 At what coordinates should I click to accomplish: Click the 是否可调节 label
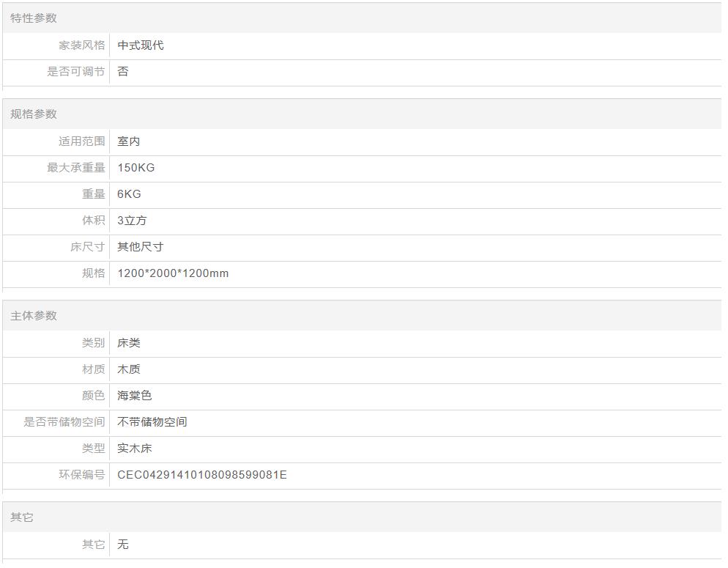[x=76, y=72]
